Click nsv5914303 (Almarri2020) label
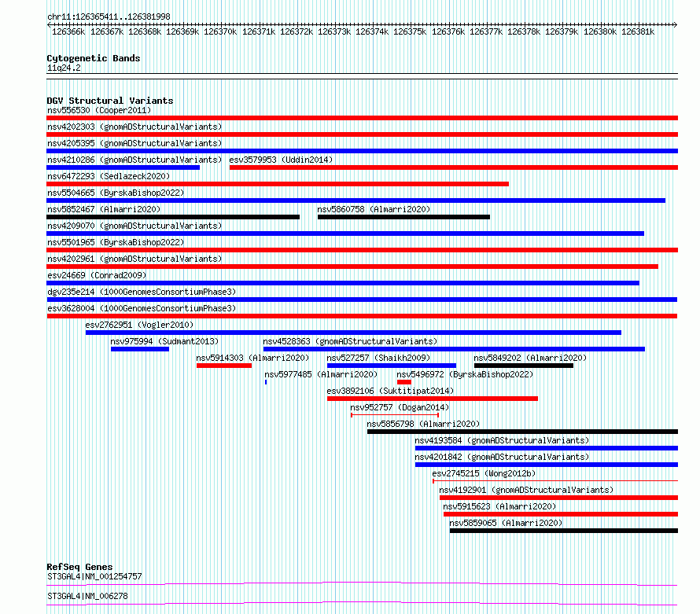 [x=252, y=358]
